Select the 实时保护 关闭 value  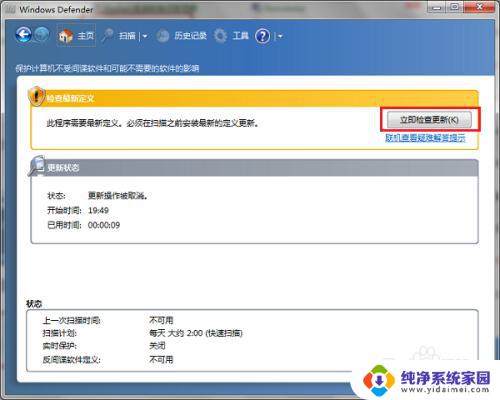point(157,346)
